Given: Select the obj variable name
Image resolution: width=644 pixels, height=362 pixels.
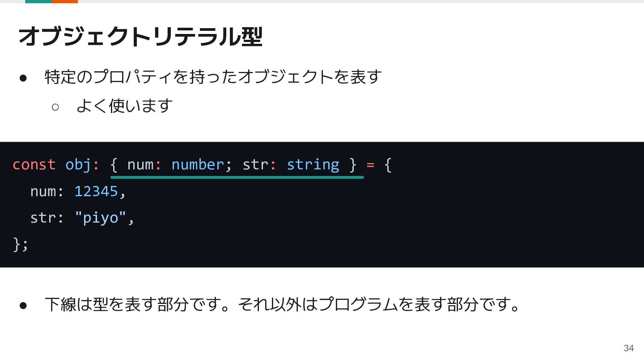Looking at the screenshot, I should tap(78, 165).
